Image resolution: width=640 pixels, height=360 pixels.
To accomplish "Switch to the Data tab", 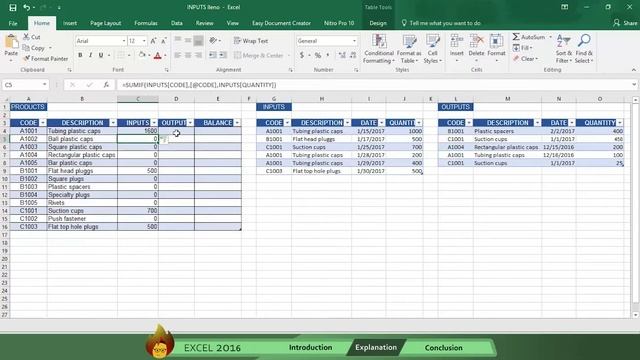I will [177, 23].
